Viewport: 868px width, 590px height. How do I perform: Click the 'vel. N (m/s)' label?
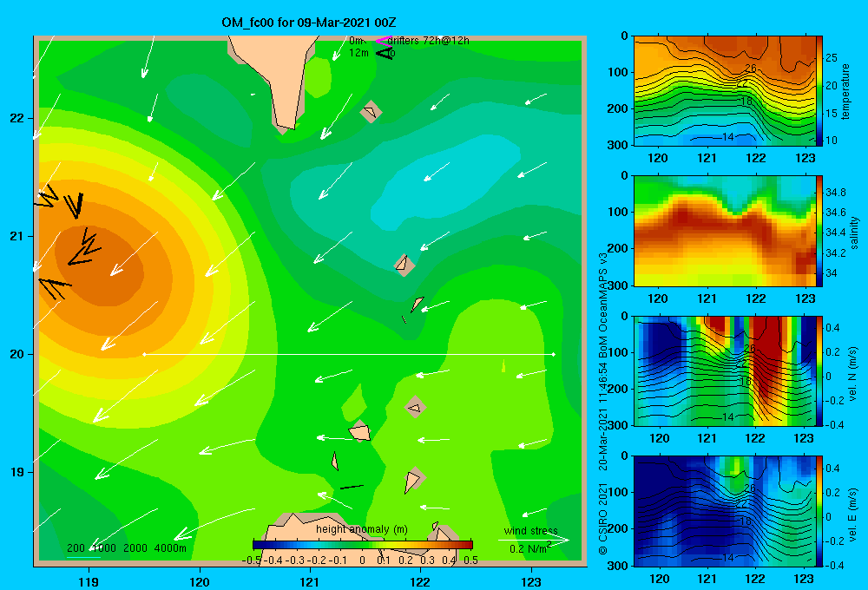[853, 374]
